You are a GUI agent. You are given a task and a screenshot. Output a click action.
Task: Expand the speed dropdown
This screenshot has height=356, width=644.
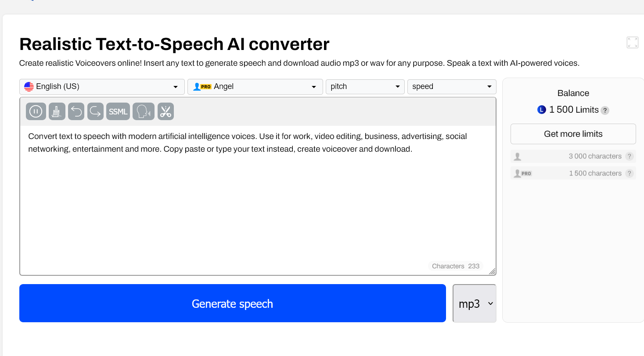click(452, 87)
